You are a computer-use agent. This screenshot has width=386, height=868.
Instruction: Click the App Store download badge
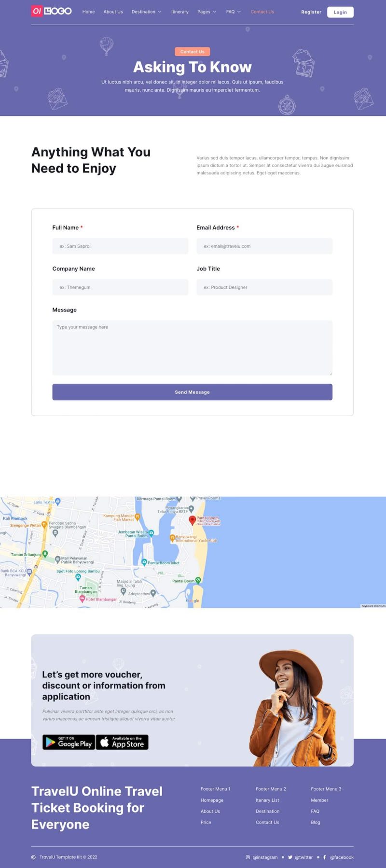pyautogui.click(x=122, y=742)
